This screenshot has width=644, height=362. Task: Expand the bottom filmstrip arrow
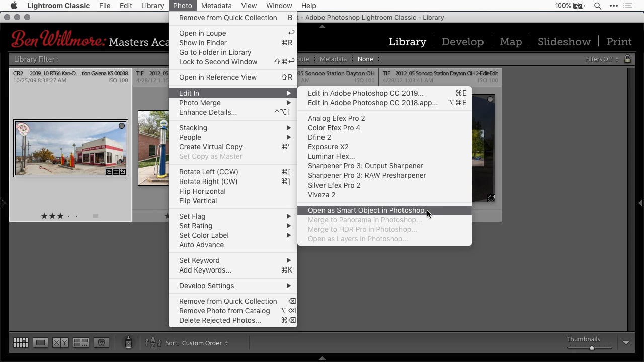(322, 358)
